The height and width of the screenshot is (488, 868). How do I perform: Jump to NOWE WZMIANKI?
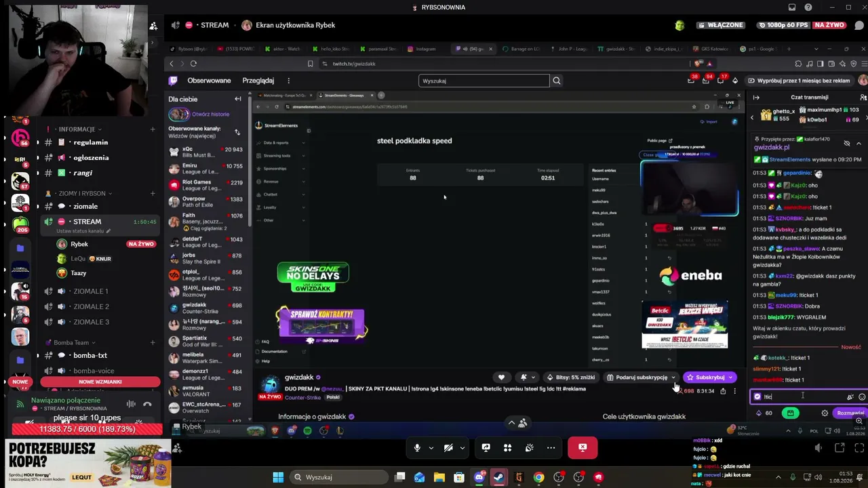[x=100, y=382]
